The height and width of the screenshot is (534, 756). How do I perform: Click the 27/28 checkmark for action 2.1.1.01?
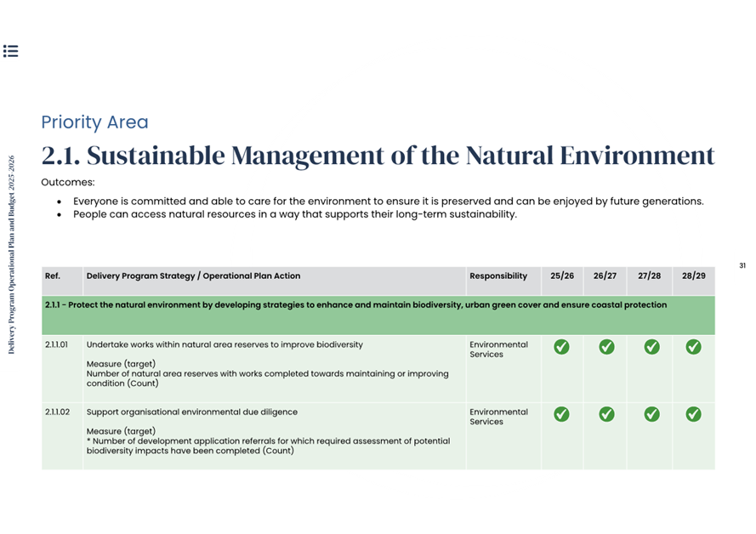(x=651, y=346)
